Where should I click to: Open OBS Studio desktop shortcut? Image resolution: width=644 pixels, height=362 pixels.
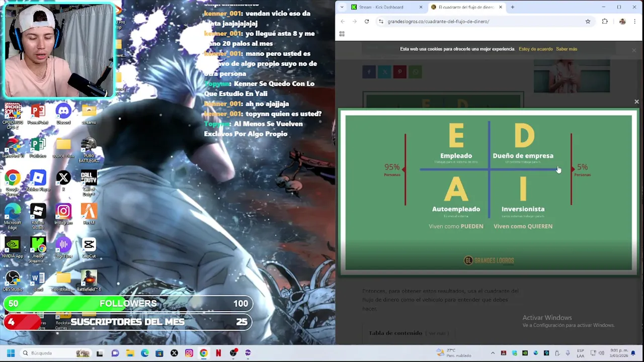[x=13, y=281]
